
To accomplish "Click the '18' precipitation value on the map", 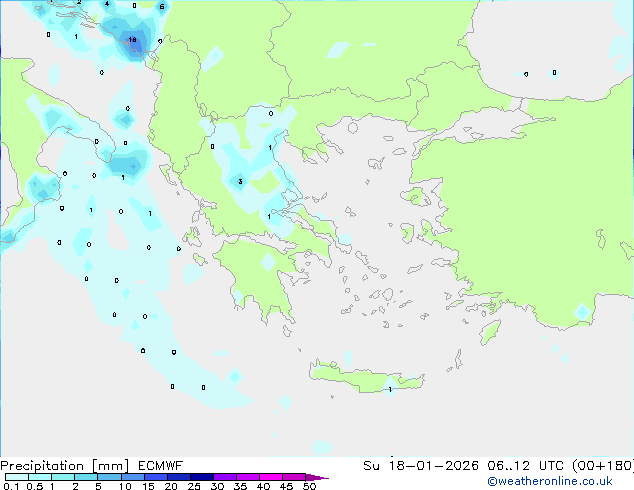I will (132, 40).
